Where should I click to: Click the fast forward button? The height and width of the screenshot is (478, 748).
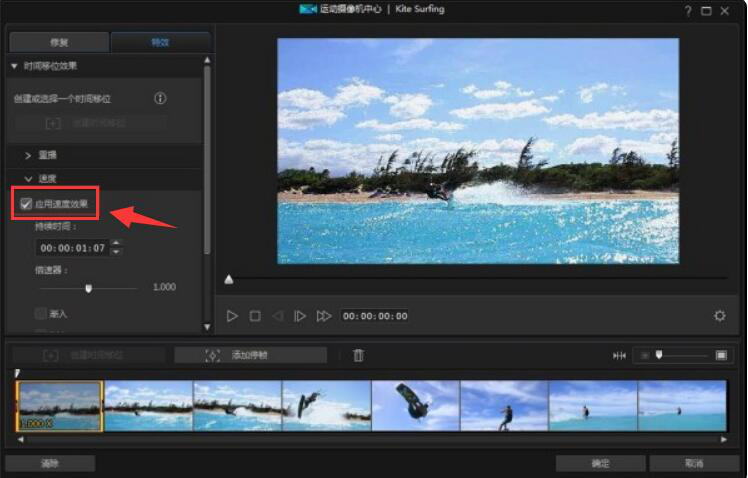(x=324, y=316)
